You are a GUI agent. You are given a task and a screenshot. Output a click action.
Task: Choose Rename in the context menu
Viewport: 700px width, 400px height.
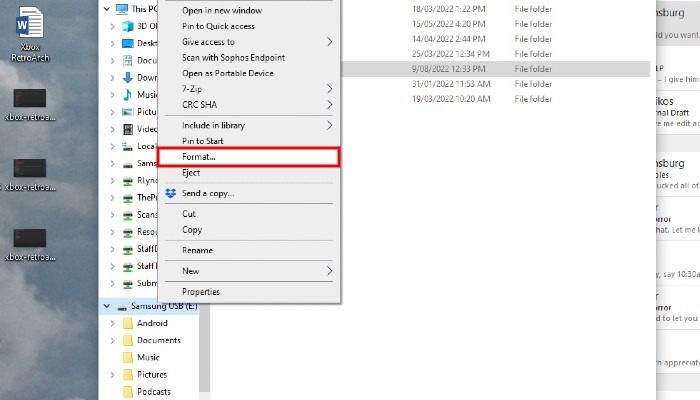197,250
